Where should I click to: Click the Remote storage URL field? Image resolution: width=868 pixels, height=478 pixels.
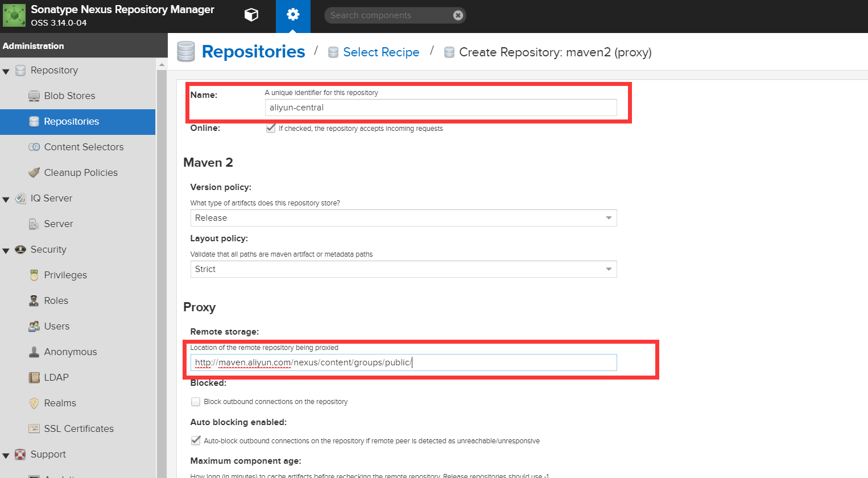[403, 362]
